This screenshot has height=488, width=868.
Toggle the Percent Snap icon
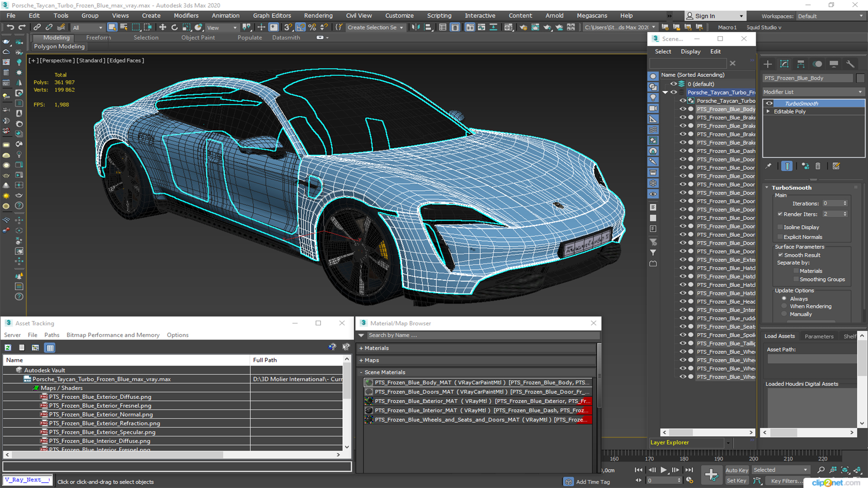312,28
